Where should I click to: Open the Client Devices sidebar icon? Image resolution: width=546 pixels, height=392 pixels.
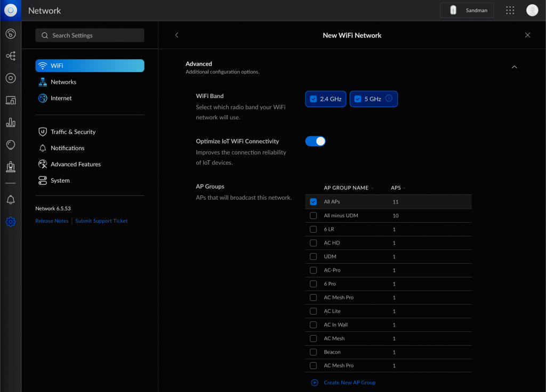click(11, 100)
